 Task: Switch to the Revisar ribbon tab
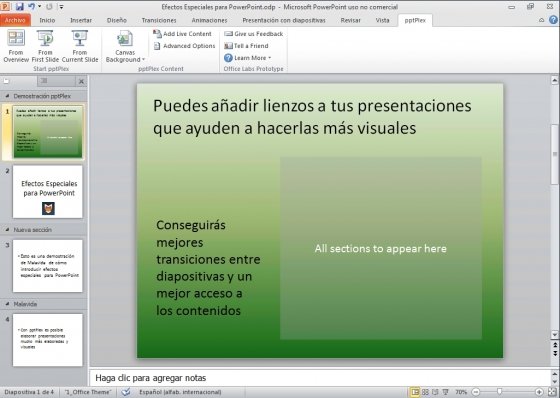[x=350, y=20]
